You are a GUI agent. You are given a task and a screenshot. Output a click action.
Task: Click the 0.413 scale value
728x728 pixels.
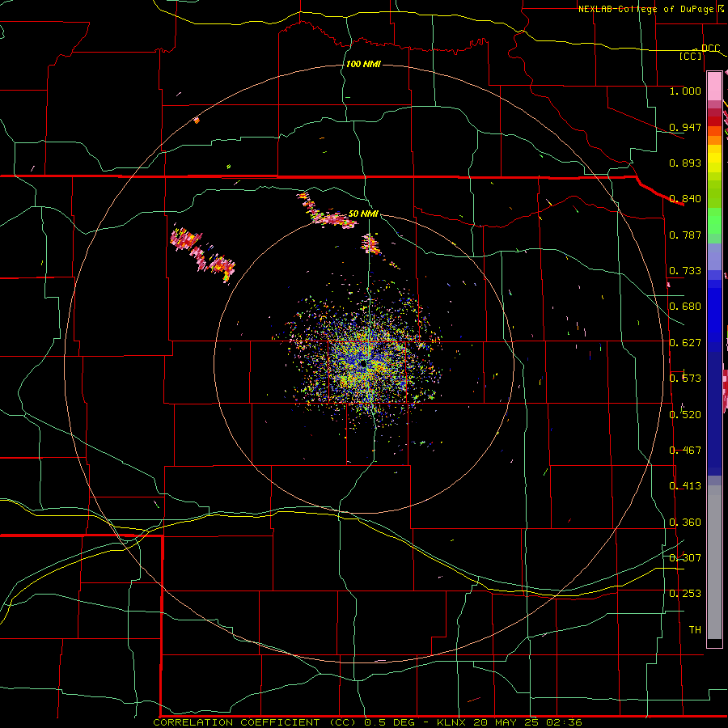pos(685,486)
